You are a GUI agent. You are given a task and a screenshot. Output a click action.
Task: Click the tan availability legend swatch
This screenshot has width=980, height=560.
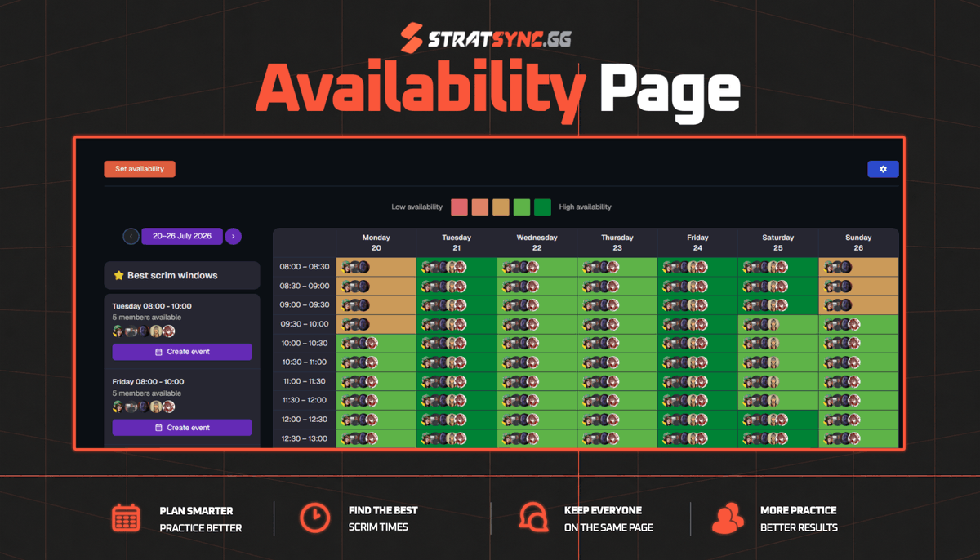click(x=501, y=207)
